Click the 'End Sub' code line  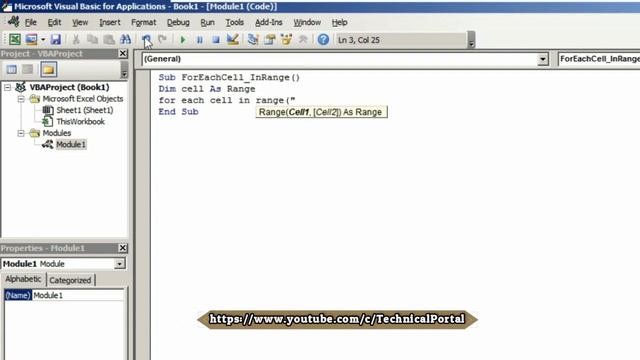tap(178, 112)
